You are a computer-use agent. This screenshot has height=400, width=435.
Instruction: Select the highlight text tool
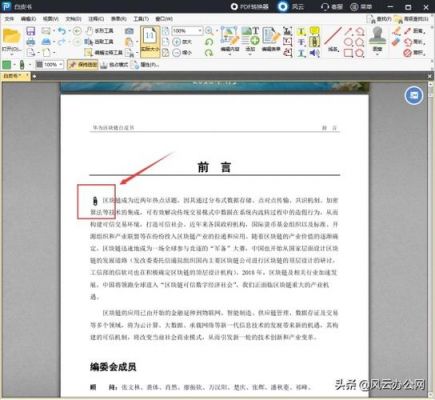point(301,31)
